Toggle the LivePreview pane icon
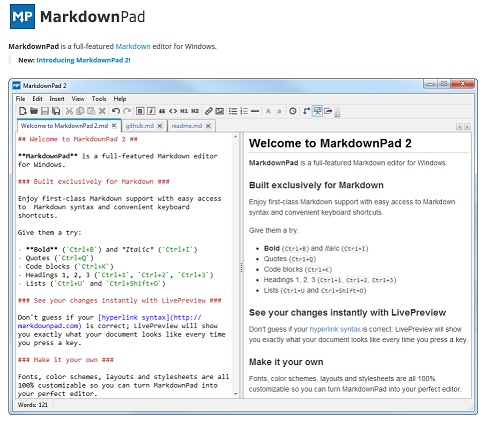The width and height of the screenshot is (485, 424). 317,111
